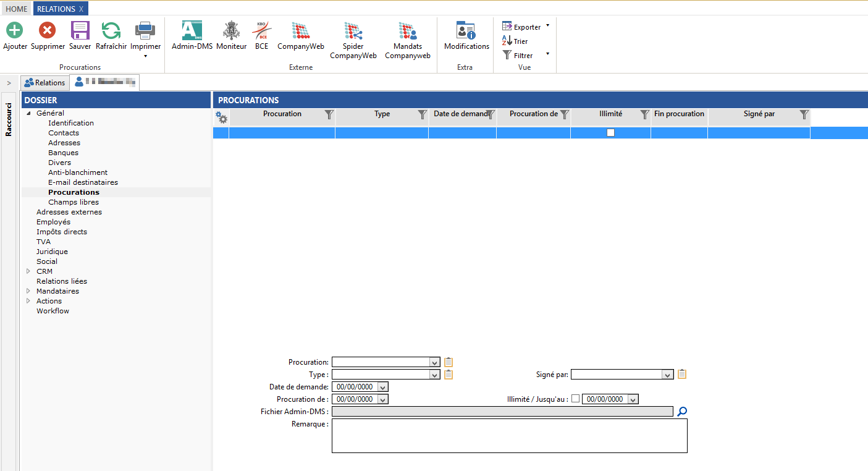Tick the Illimité / Jusqu'au checkbox
The image size is (868, 471).
576,399
